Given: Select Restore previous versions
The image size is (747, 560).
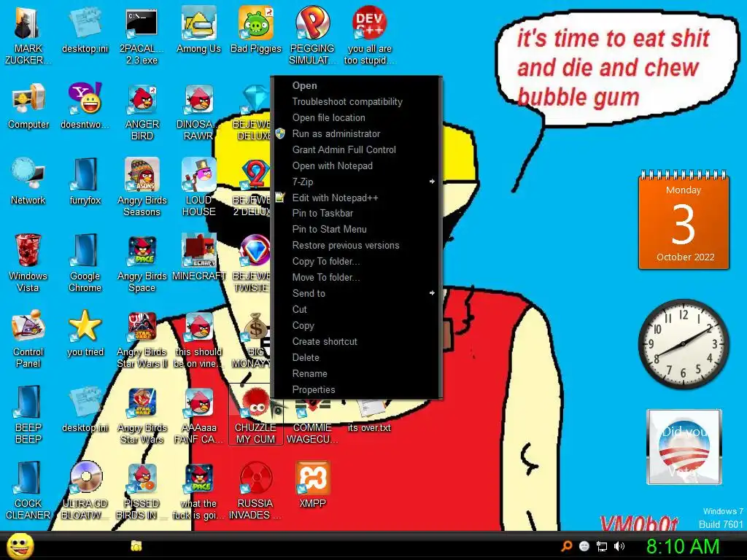Looking at the screenshot, I should 356,245.
